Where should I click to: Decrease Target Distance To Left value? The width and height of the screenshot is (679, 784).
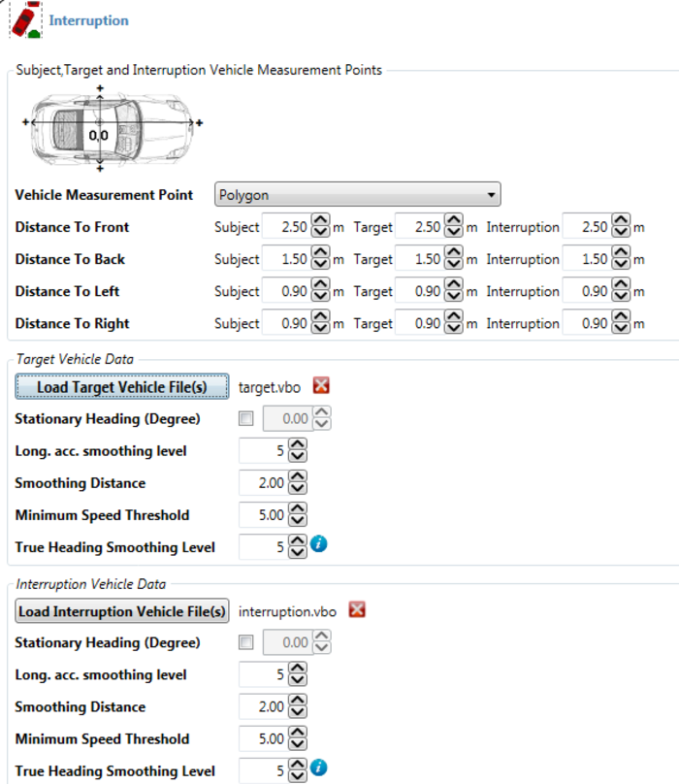pos(454,297)
